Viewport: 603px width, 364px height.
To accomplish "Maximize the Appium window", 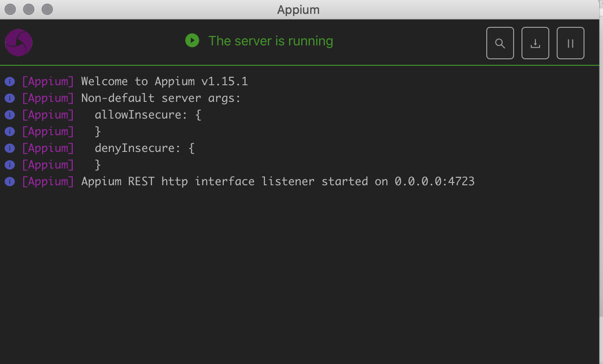I will pyautogui.click(x=47, y=9).
